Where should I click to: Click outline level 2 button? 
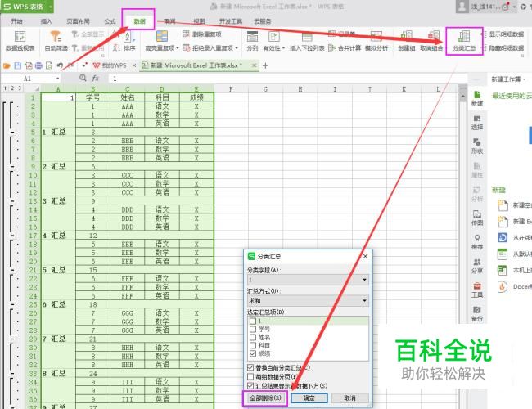12,88
